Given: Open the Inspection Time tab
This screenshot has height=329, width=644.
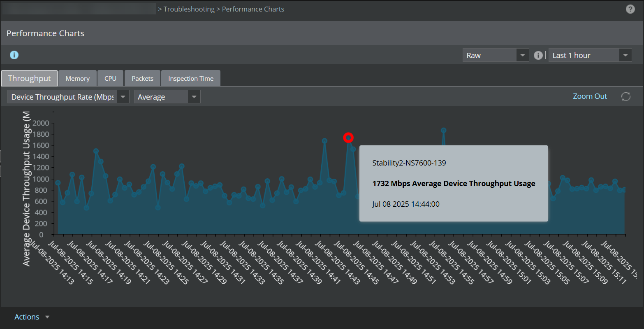Looking at the screenshot, I should (x=191, y=78).
